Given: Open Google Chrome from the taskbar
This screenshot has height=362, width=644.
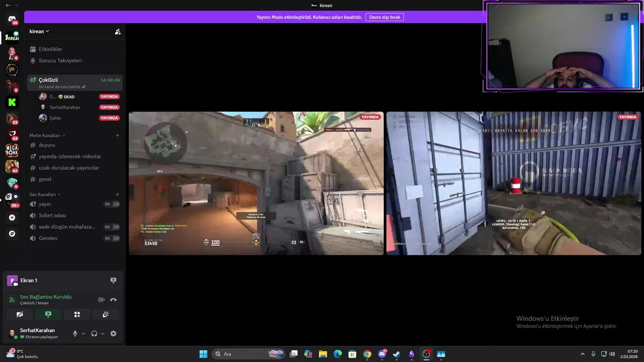Looking at the screenshot, I should 367,354.
